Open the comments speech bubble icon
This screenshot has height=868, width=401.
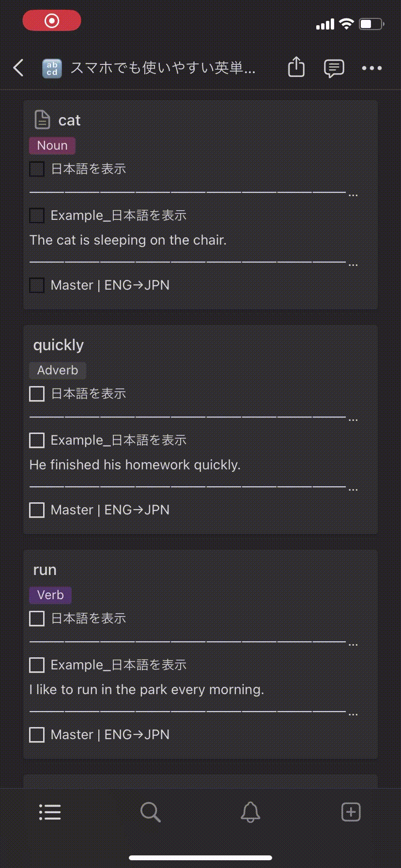(x=334, y=68)
